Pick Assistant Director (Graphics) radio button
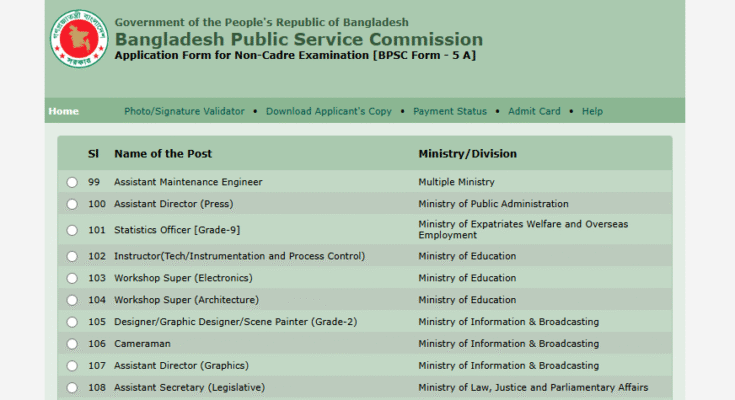 [x=72, y=366]
